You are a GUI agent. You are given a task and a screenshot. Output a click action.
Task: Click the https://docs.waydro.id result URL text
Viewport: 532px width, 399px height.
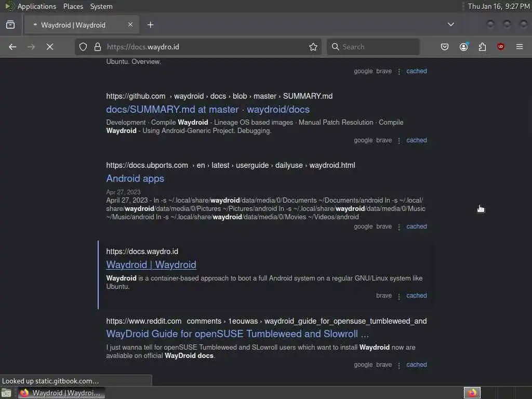(142, 252)
